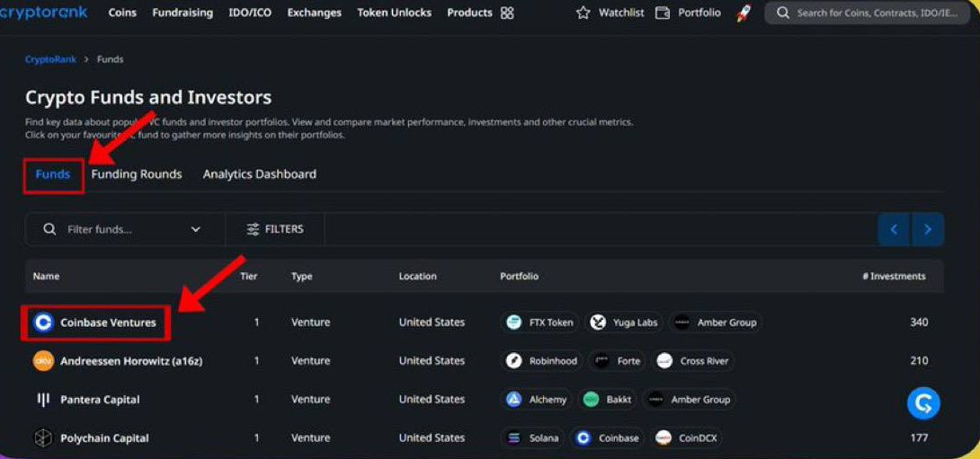The image size is (980, 459).
Task: Switch to the Analytics Dashboard tab
Action: pos(259,175)
